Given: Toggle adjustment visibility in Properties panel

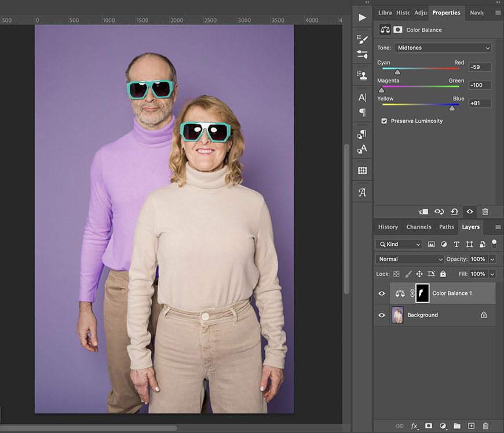Looking at the screenshot, I should click(470, 212).
